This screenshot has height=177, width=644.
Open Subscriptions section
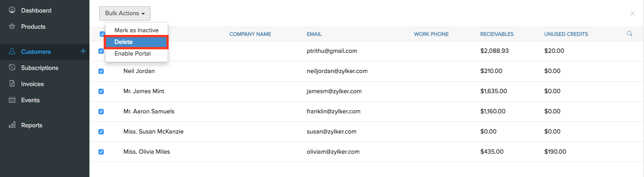[40, 68]
